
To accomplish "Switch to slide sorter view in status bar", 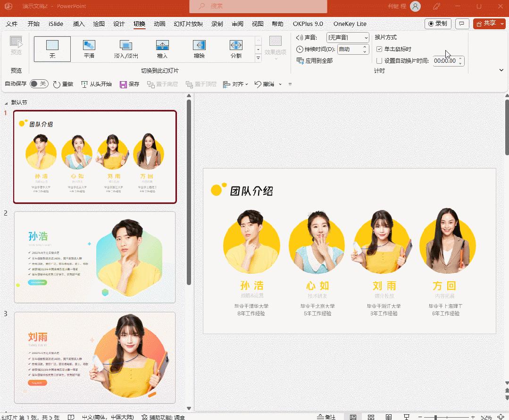I will (371, 417).
